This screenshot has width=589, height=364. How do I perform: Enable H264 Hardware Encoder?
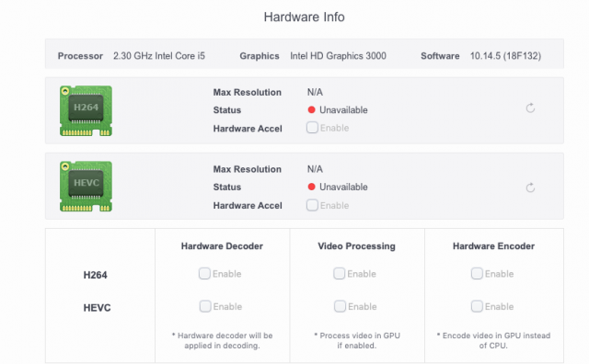coord(477,274)
